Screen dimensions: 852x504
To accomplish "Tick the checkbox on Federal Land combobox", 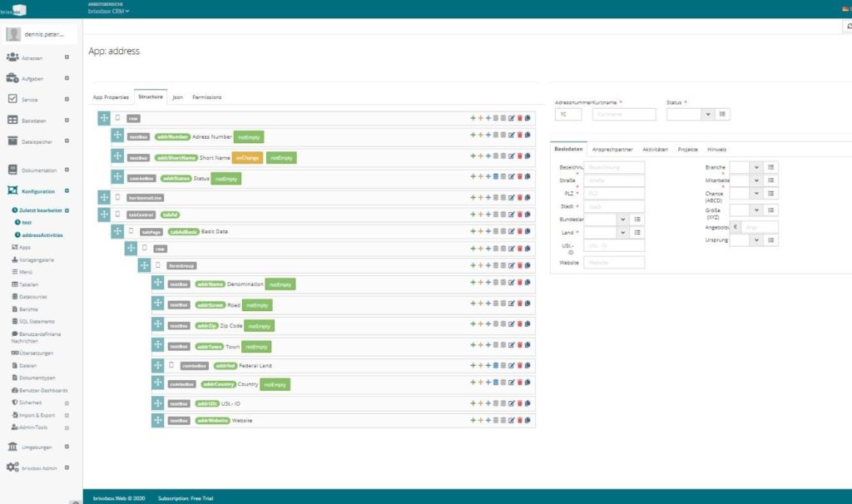I will [x=171, y=365].
